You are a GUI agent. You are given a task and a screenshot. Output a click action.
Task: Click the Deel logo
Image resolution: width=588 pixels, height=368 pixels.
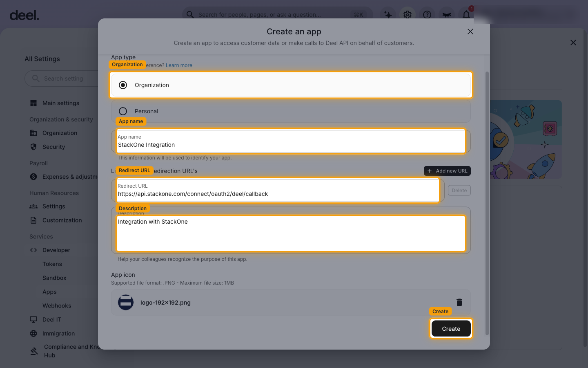coord(24,16)
